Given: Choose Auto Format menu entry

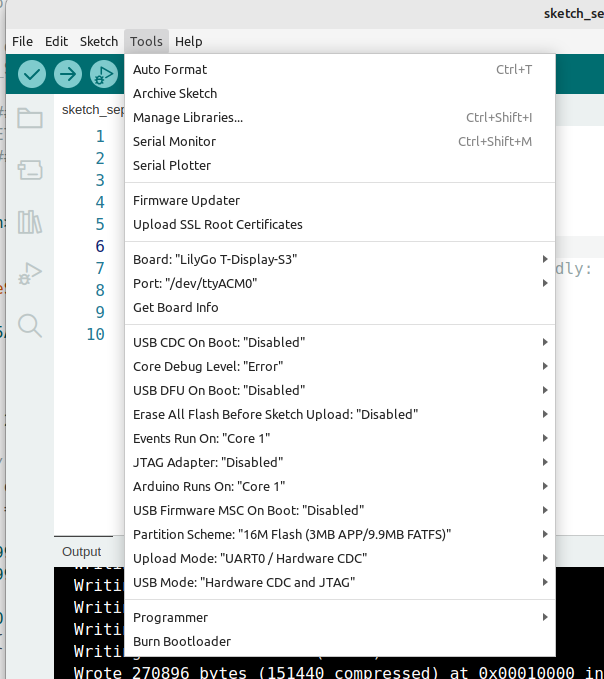Looking at the screenshot, I should [170, 70].
